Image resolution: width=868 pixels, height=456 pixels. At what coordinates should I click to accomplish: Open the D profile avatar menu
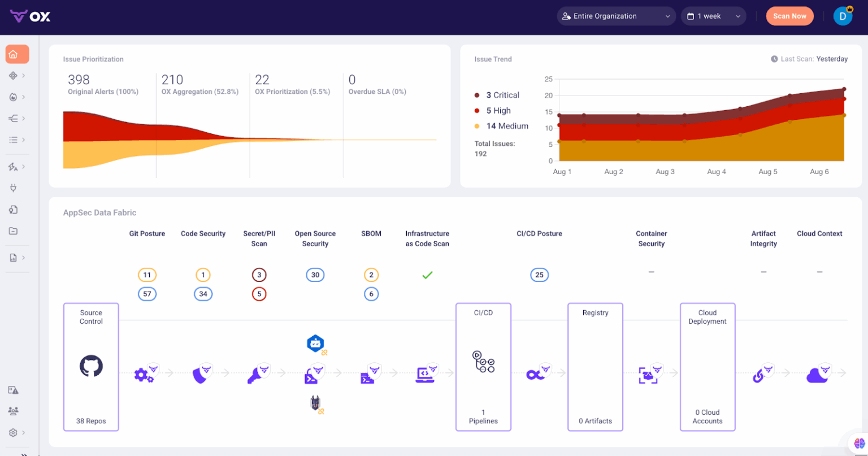click(843, 16)
